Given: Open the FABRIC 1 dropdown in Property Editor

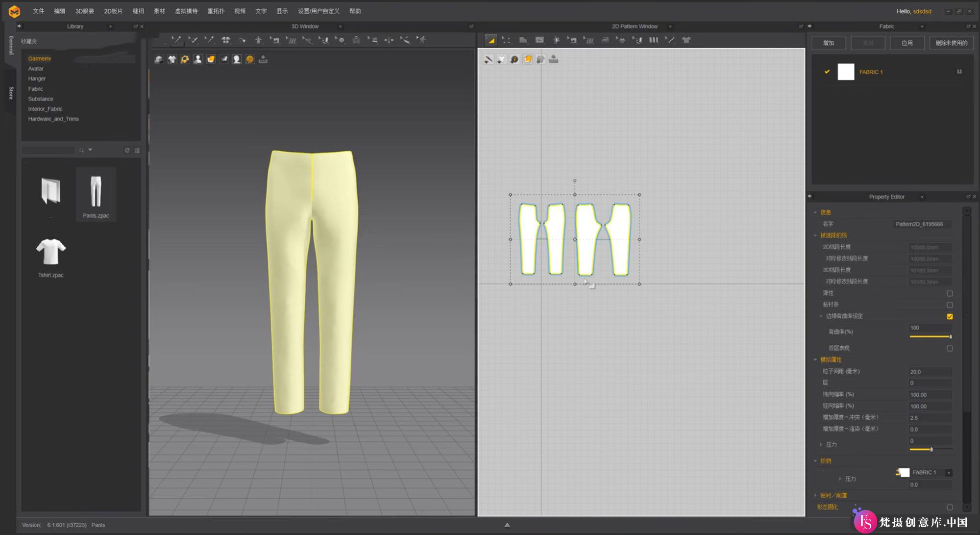Looking at the screenshot, I should [x=949, y=473].
